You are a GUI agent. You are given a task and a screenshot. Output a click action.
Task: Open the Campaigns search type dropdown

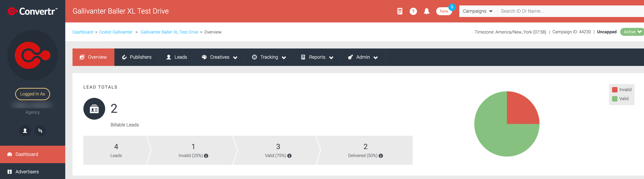point(478,11)
